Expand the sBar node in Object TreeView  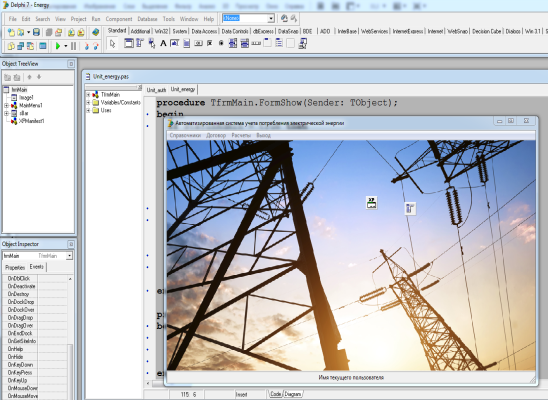tap(6, 113)
